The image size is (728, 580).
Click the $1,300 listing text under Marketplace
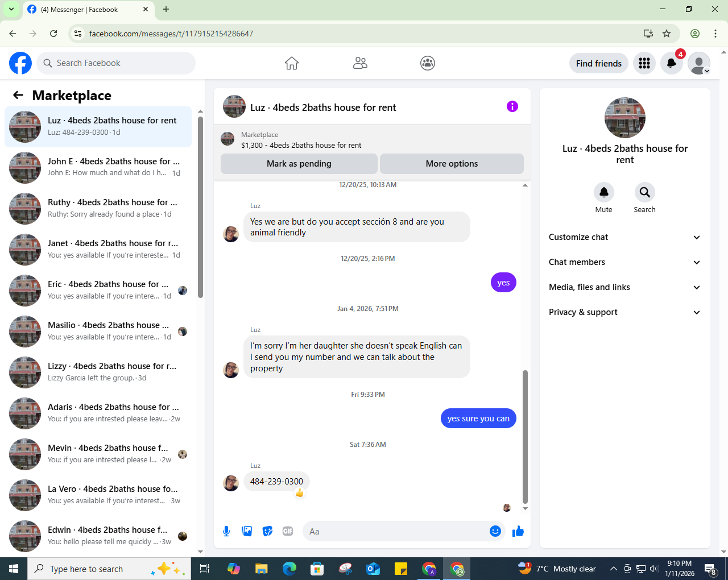[x=301, y=145]
